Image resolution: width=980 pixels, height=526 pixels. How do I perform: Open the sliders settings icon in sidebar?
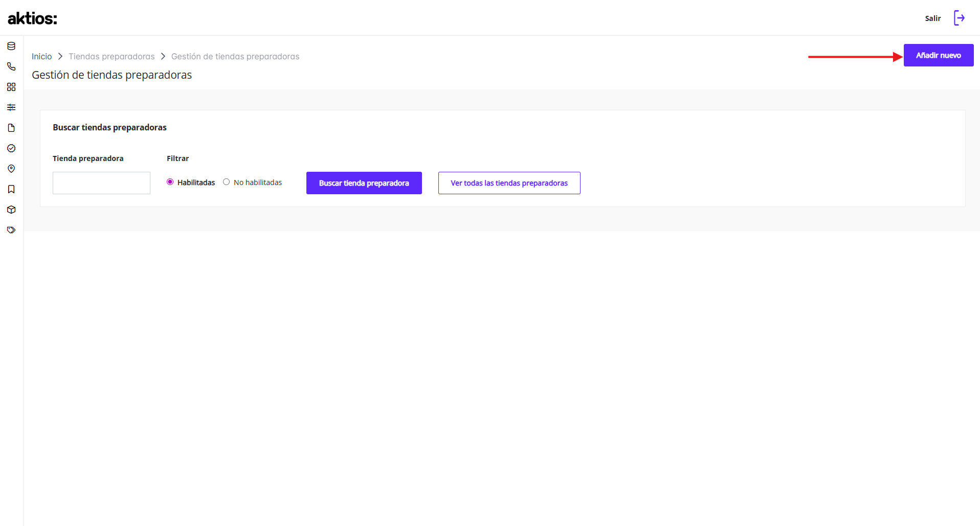click(x=11, y=107)
